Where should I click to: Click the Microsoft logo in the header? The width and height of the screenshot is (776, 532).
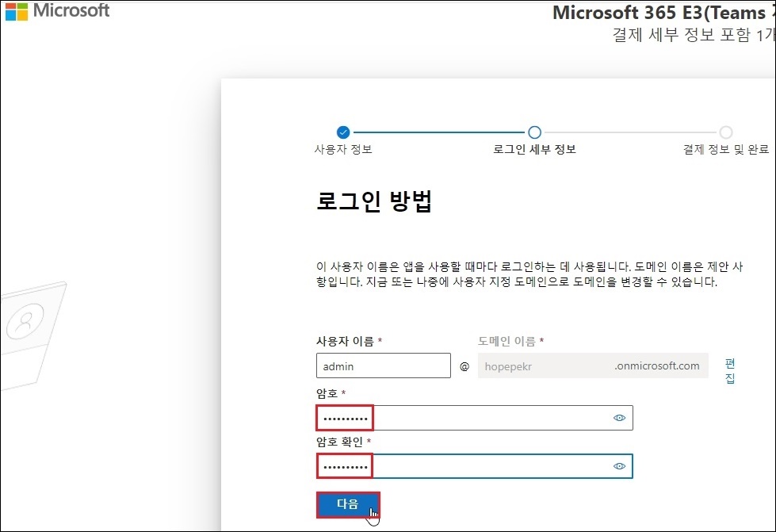[x=57, y=11]
